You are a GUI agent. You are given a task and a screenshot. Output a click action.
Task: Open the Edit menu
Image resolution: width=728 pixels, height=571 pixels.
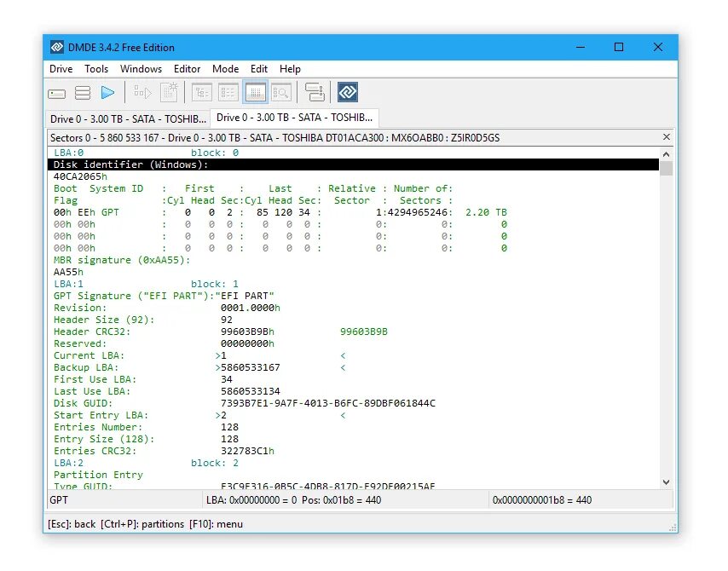(x=258, y=69)
